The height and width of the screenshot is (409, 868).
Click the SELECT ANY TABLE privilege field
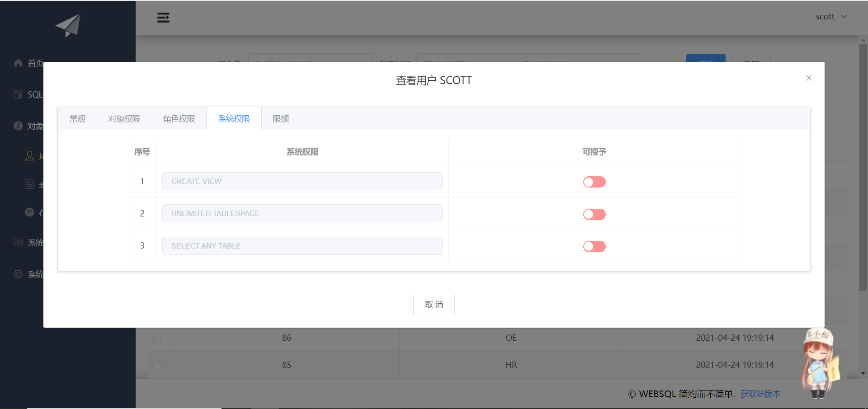[x=302, y=246]
